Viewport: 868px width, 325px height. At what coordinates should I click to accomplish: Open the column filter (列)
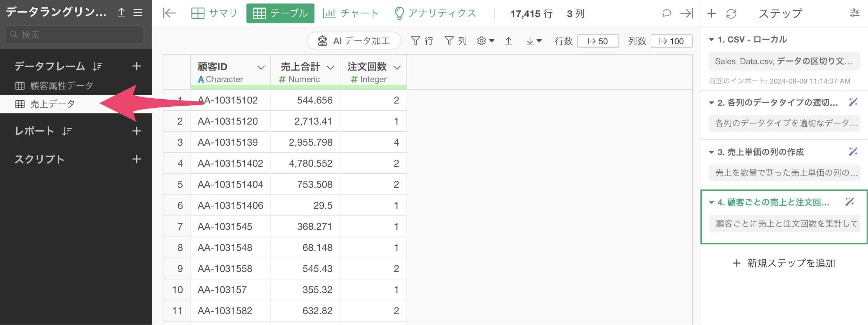pos(455,41)
